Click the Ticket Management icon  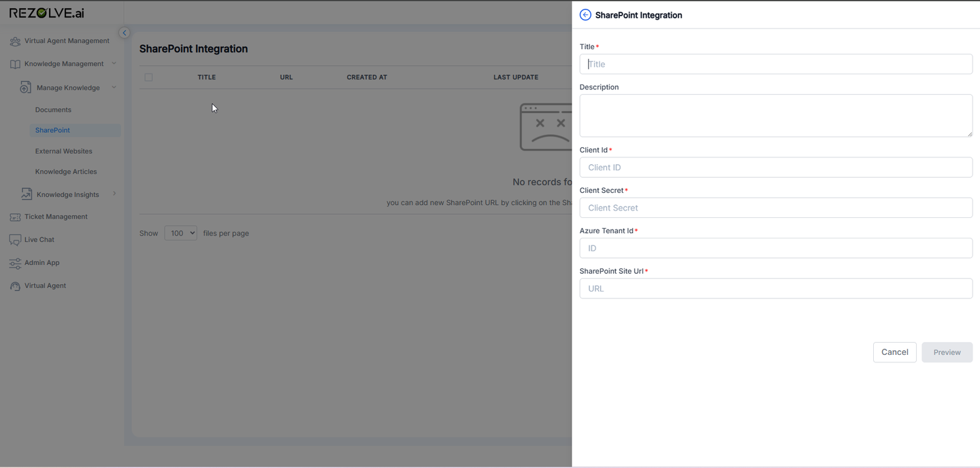pyautogui.click(x=15, y=217)
